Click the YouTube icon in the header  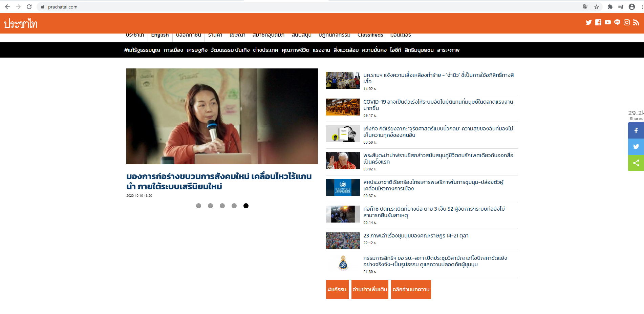click(x=608, y=22)
